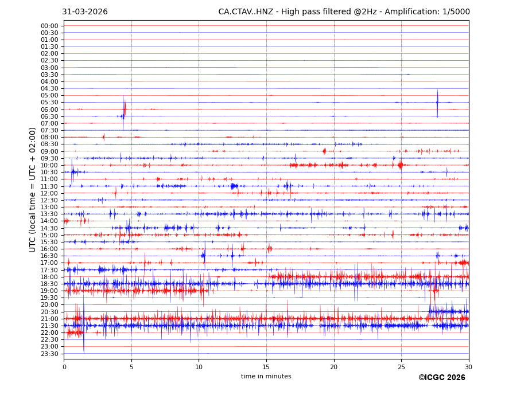The height and width of the screenshot is (399, 532).
Task: Click the 'time in minutes' axis label
Action: tap(266, 377)
